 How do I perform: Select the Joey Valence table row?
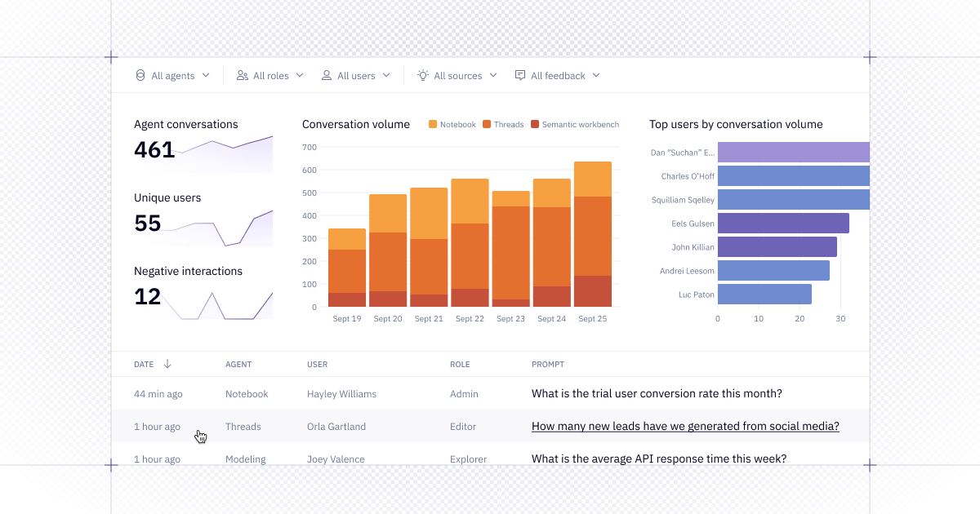(x=490, y=459)
